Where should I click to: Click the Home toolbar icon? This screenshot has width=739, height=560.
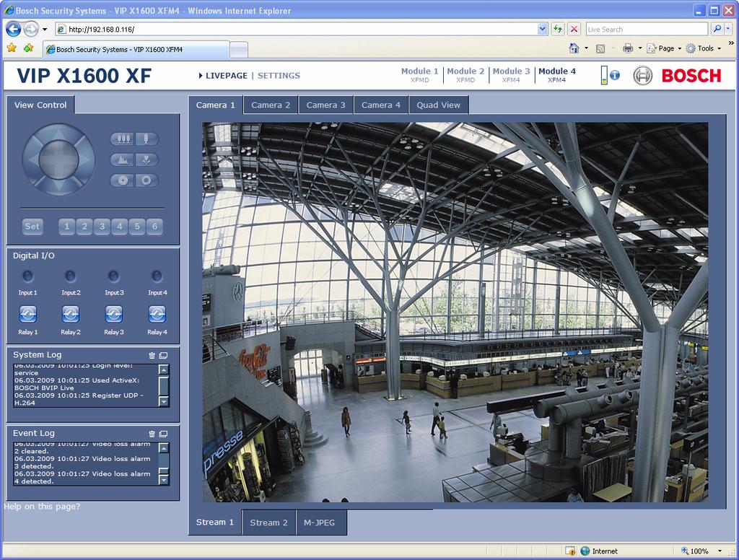574,48
